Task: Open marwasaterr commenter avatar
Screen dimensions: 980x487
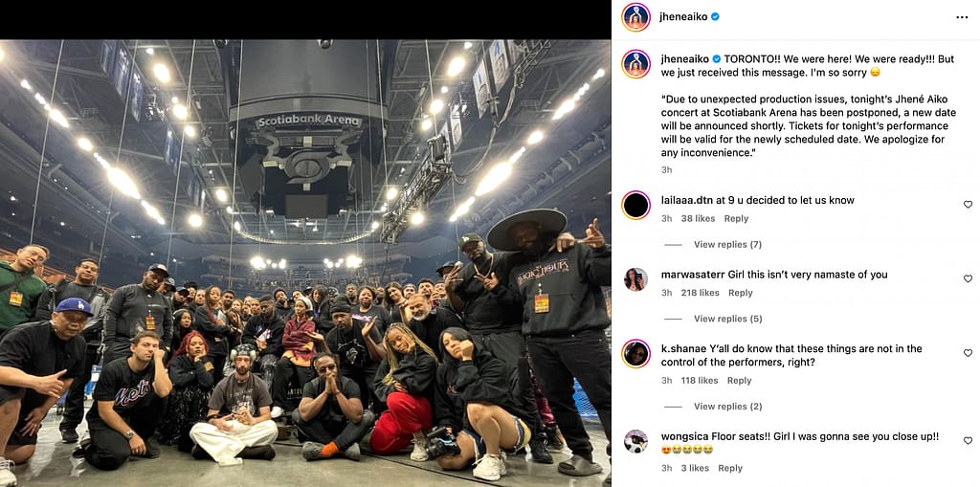Action: (x=635, y=279)
